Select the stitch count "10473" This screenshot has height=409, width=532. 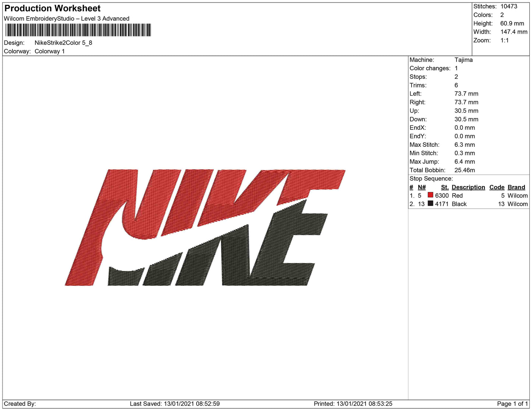[509, 6]
